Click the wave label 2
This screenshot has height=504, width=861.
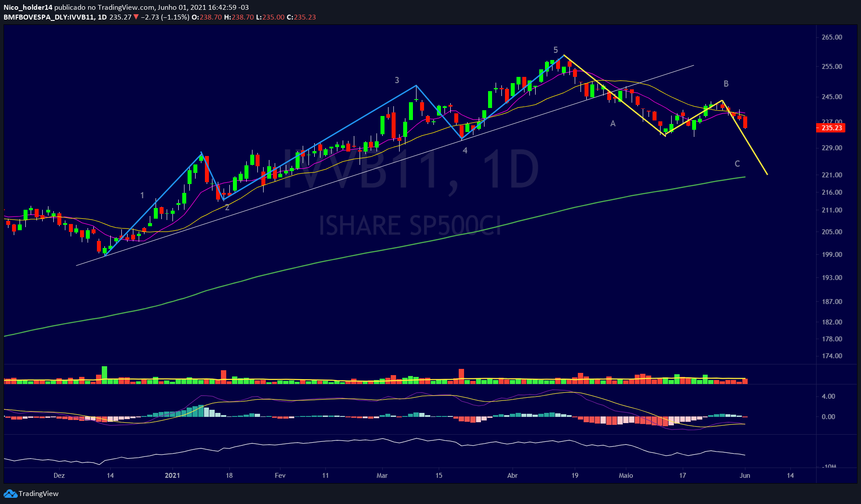tap(227, 207)
